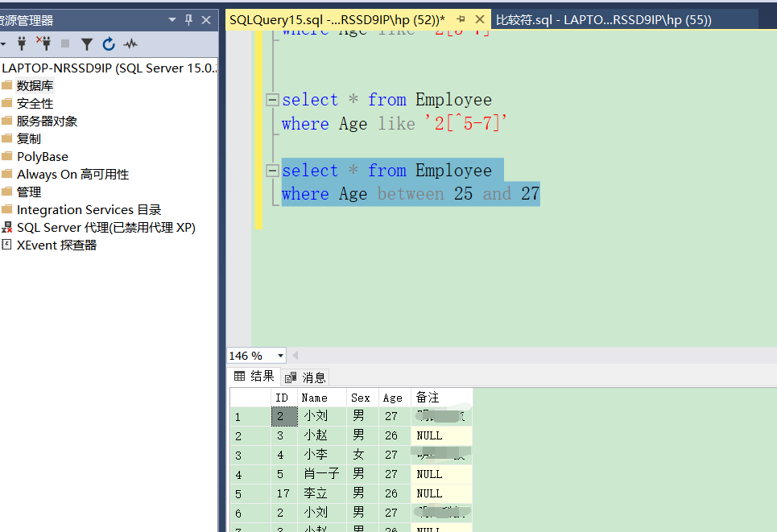This screenshot has height=532, width=777.
Task: Click the 李立 name cell
Action: 321,494
